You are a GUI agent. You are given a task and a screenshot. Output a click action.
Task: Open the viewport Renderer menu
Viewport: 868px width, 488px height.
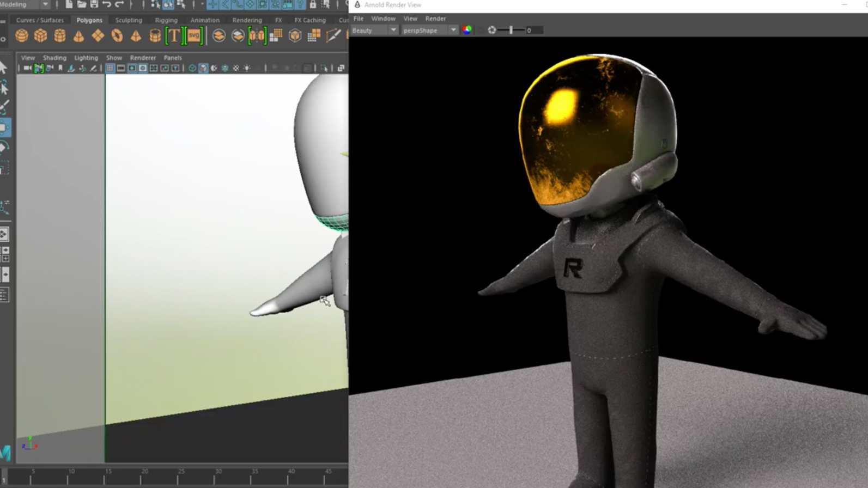click(x=143, y=58)
